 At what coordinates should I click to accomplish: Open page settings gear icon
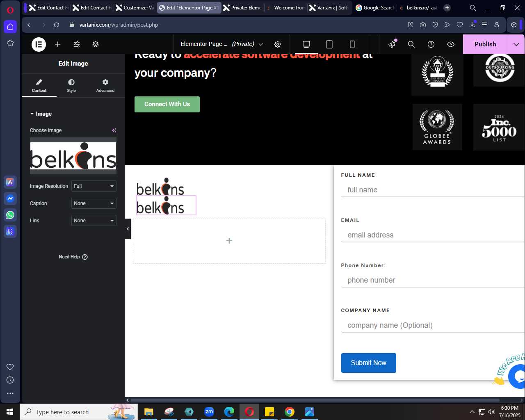pyautogui.click(x=278, y=44)
